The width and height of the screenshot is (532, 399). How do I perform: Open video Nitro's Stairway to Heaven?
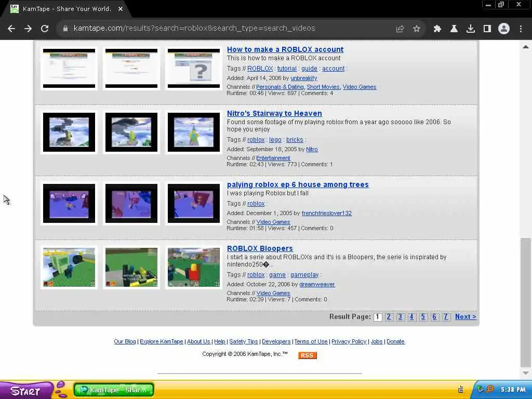pyautogui.click(x=274, y=113)
